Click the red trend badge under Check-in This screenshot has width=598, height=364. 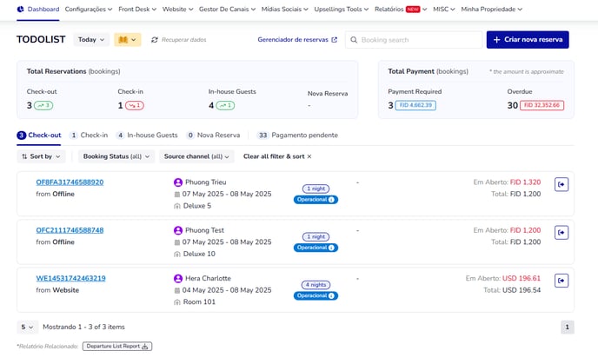[135, 106]
